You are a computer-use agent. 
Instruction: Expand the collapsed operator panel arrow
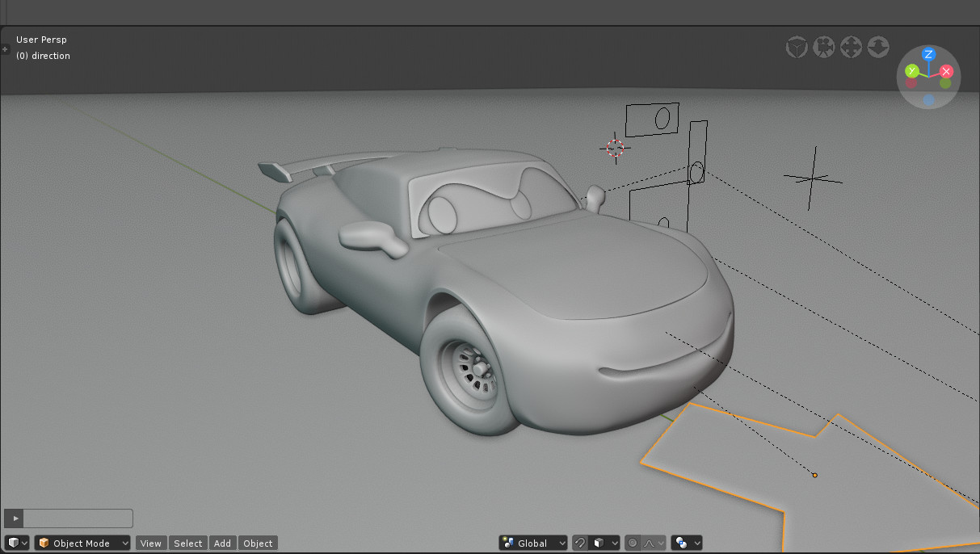(x=15, y=518)
